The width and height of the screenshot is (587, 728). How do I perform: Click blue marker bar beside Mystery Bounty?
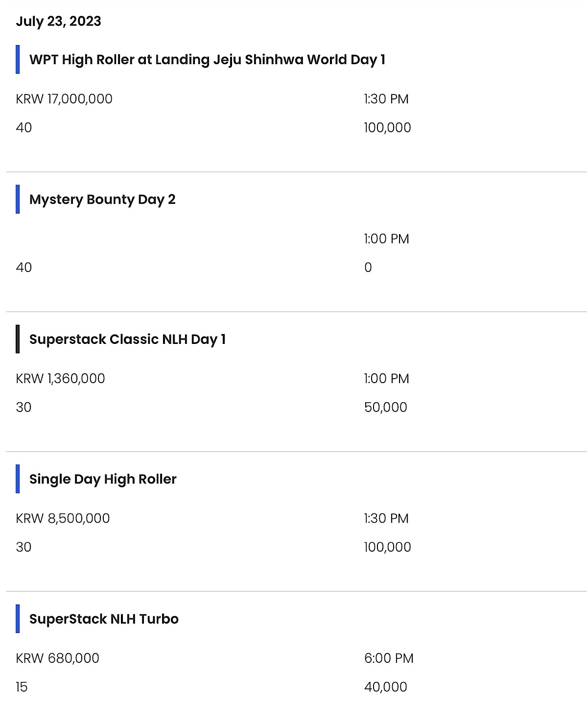point(18,199)
